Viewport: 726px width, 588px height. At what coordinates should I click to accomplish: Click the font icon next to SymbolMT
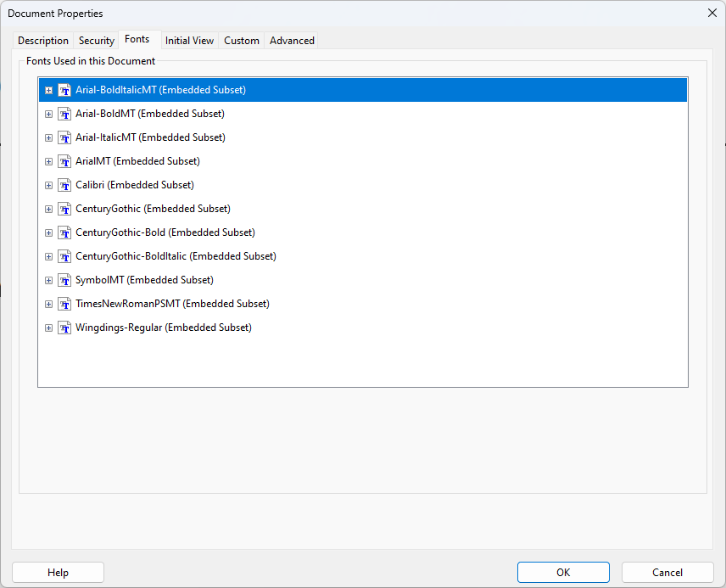[x=64, y=280]
